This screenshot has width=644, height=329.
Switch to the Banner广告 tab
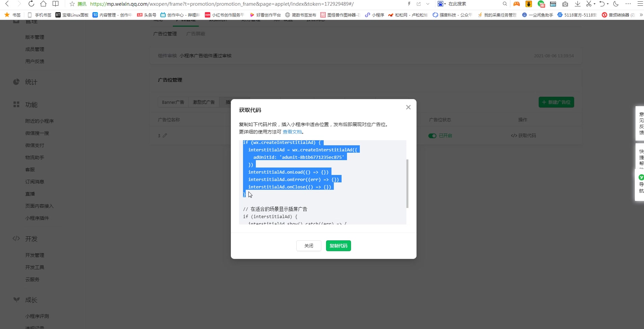click(173, 102)
